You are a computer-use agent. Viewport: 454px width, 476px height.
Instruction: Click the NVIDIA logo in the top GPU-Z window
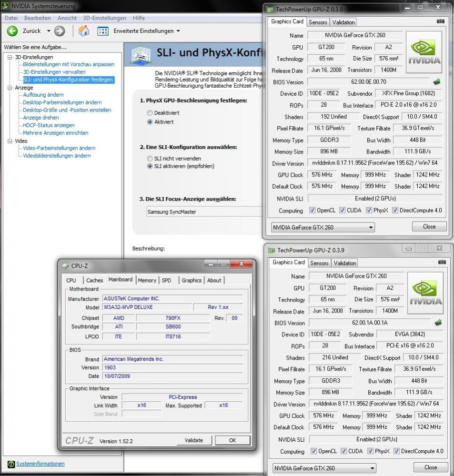pyautogui.click(x=424, y=52)
